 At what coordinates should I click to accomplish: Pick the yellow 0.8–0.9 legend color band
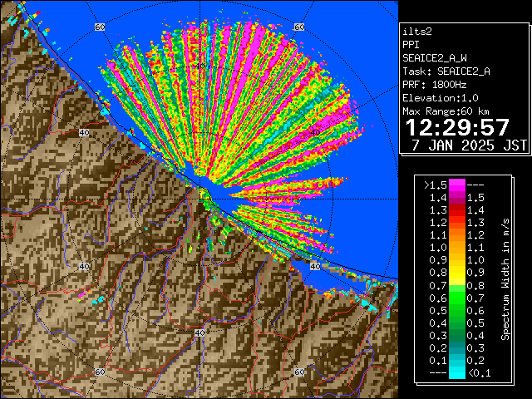tap(457, 273)
